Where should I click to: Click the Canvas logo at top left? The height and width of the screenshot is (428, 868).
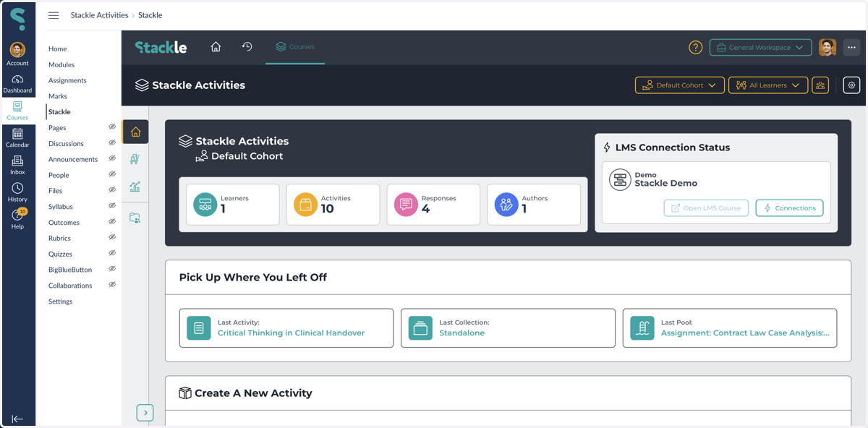(17, 19)
